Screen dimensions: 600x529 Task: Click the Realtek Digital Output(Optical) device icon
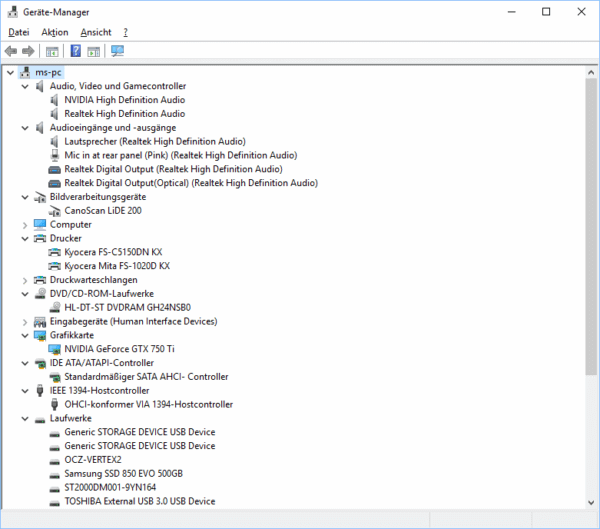click(54, 183)
